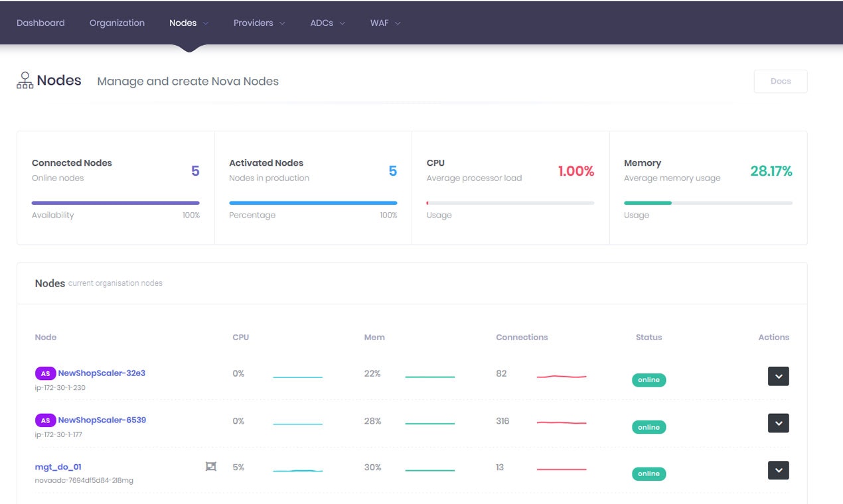
Task: Expand the chevron next to WAF
Action: (398, 23)
